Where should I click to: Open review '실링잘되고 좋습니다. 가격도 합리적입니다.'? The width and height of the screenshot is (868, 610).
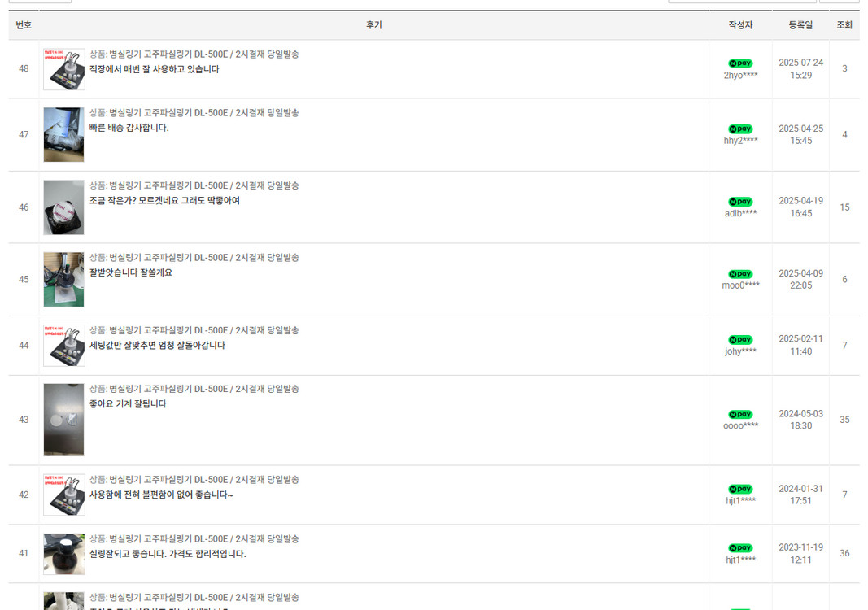(x=167, y=554)
